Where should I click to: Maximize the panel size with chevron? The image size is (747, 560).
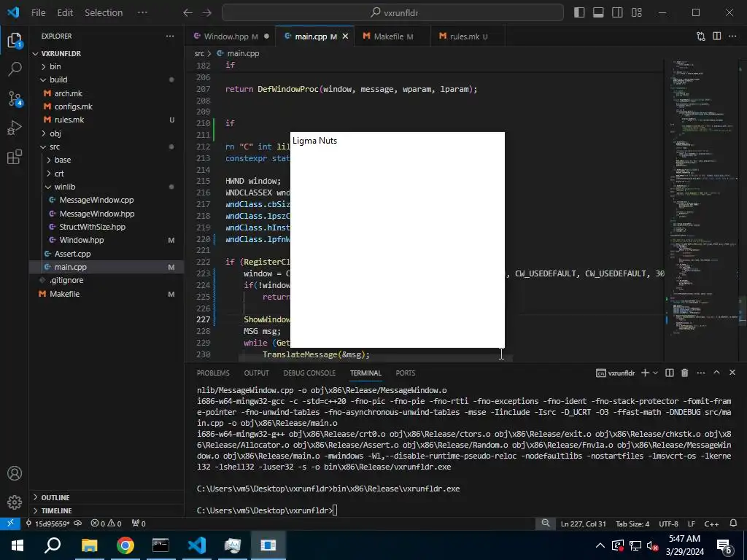716,373
